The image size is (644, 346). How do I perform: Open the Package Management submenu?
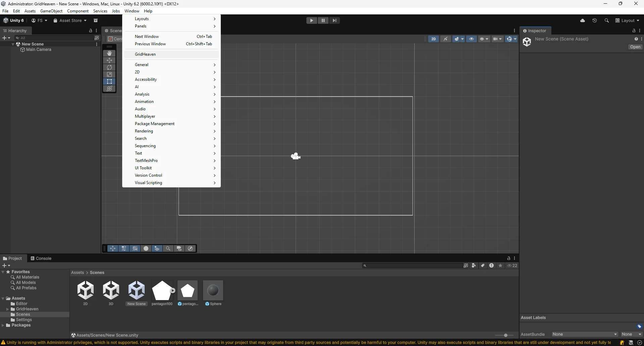click(x=171, y=124)
